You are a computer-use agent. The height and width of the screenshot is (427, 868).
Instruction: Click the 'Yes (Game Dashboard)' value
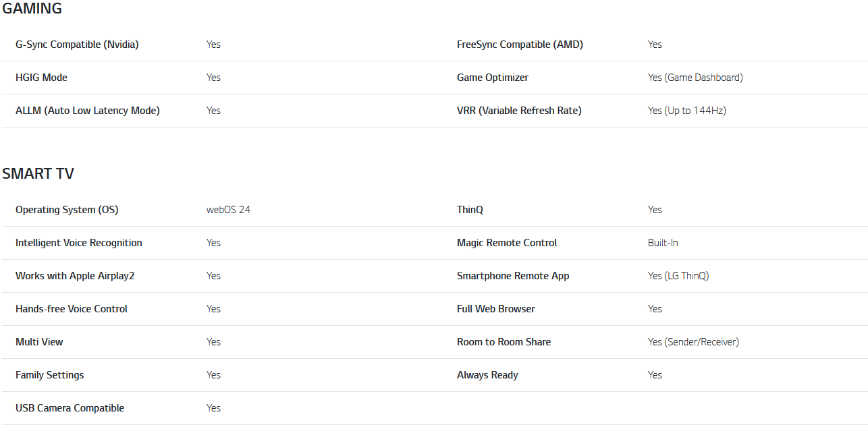click(695, 78)
